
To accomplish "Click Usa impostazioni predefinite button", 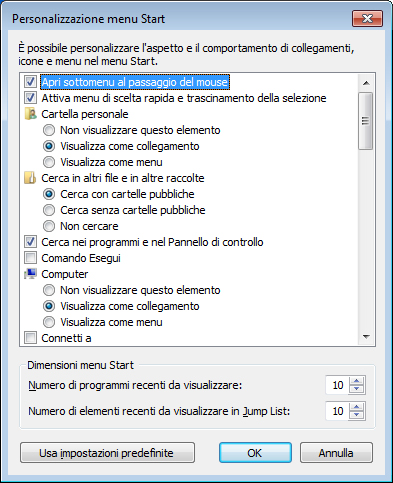I will 107,453.
